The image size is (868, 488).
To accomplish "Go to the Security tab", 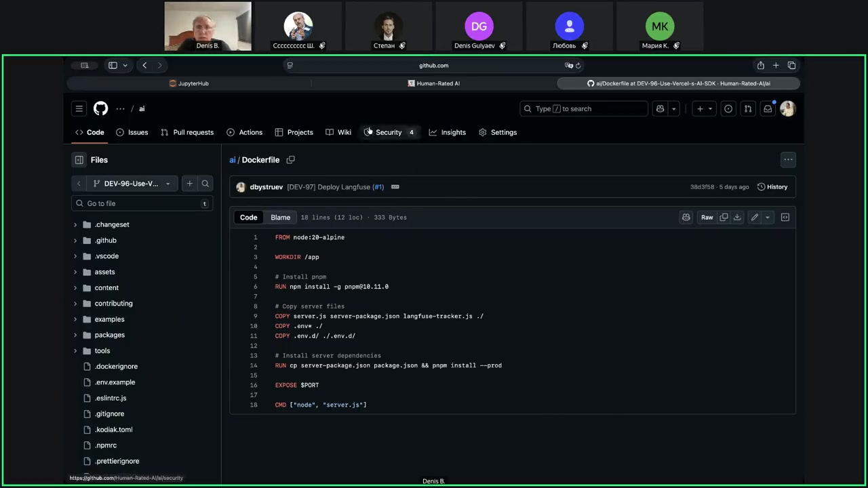I will pos(389,132).
